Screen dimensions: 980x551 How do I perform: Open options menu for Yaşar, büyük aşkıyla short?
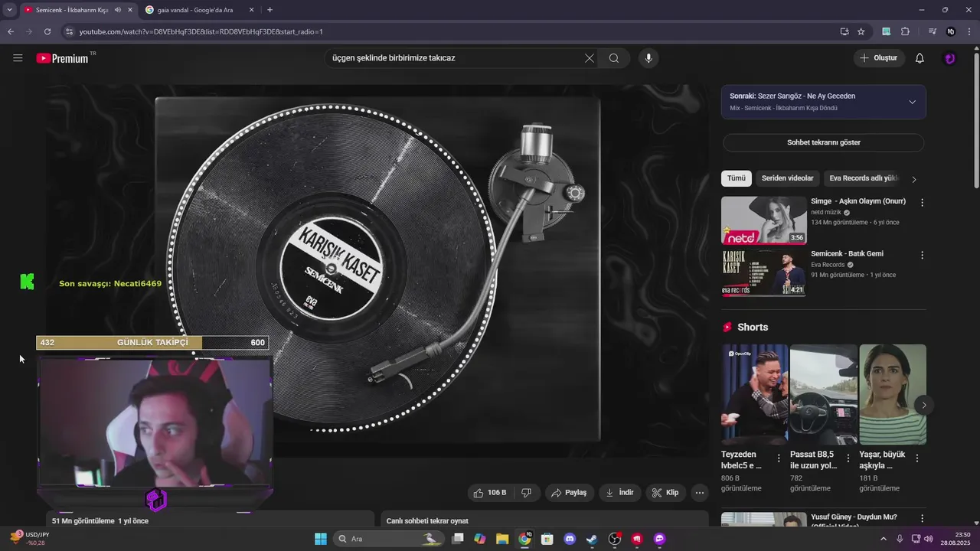point(917,458)
